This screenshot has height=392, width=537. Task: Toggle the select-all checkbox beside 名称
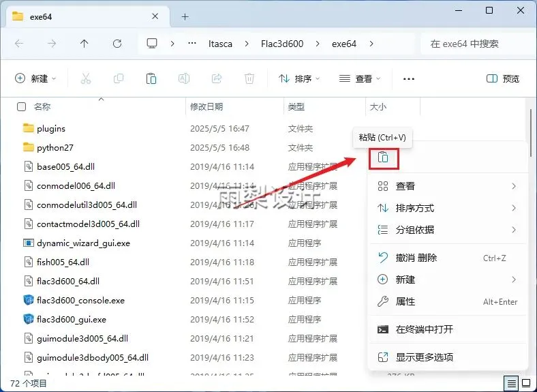pos(22,107)
